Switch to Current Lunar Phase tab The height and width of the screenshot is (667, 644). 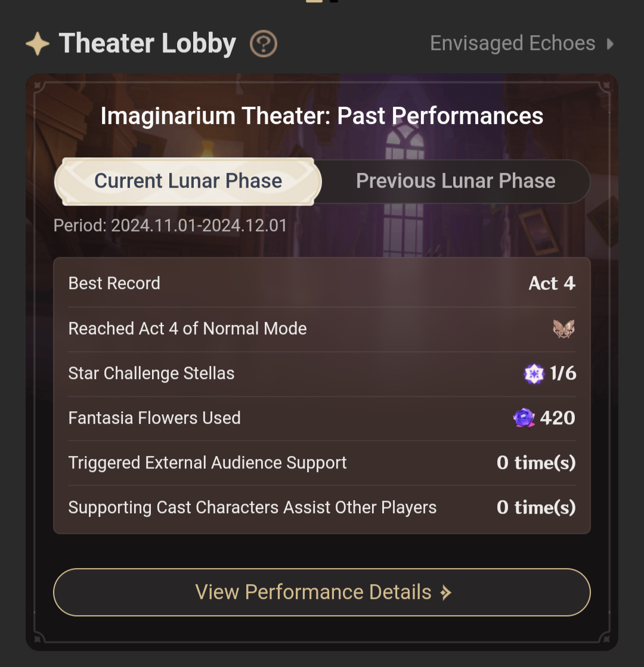coord(188,181)
